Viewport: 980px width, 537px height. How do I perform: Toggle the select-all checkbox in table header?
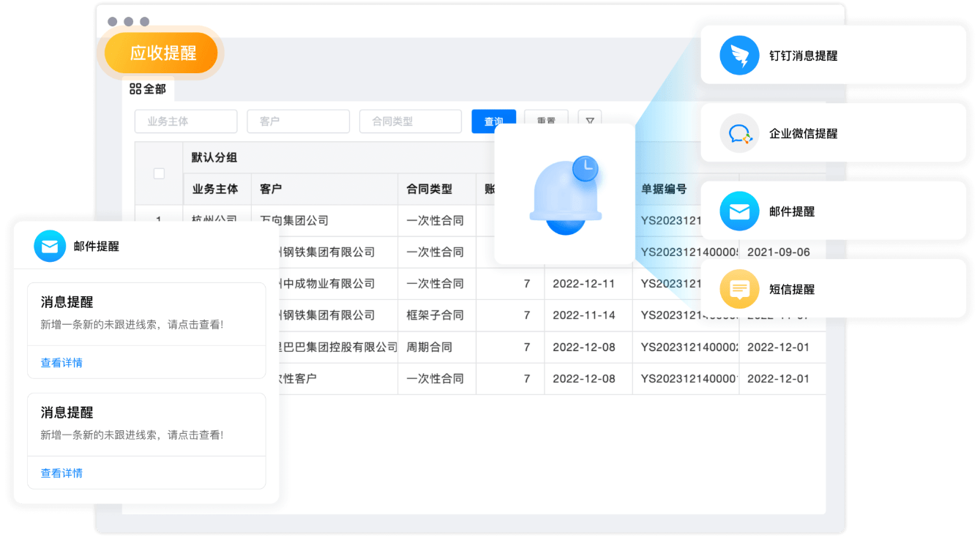tap(159, 173)
